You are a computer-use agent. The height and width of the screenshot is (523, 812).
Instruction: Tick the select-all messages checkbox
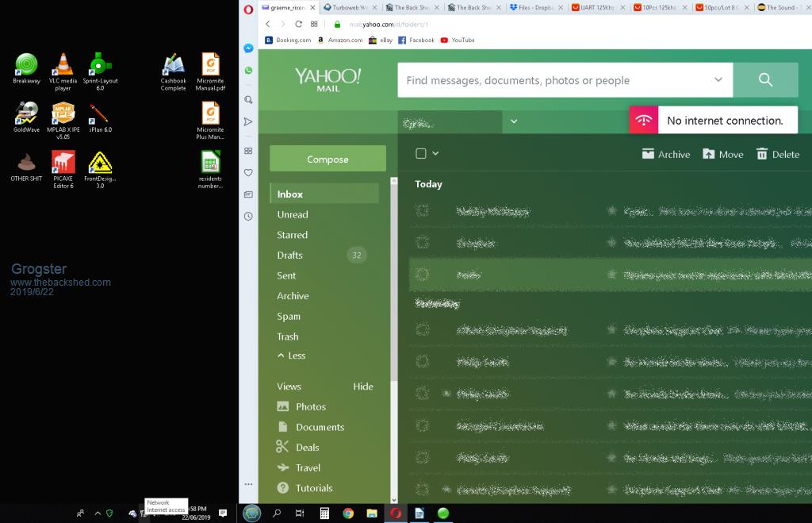[x=421, y=154]
